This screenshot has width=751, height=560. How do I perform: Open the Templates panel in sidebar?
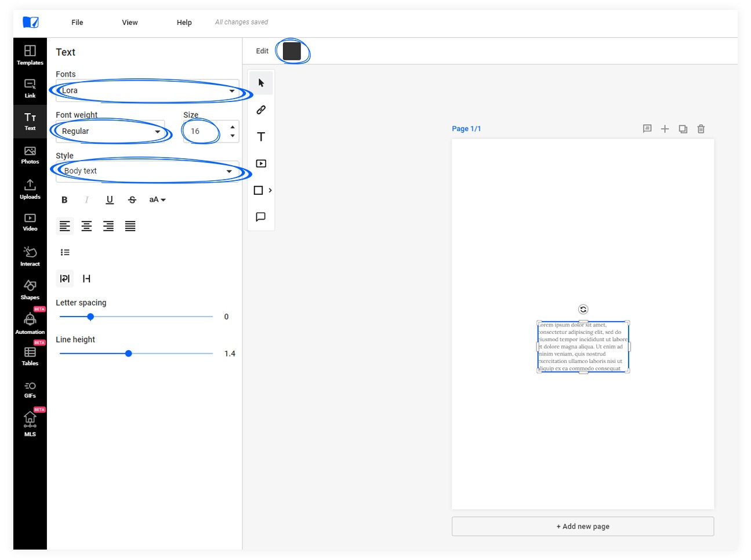click(x=30, y=54)
